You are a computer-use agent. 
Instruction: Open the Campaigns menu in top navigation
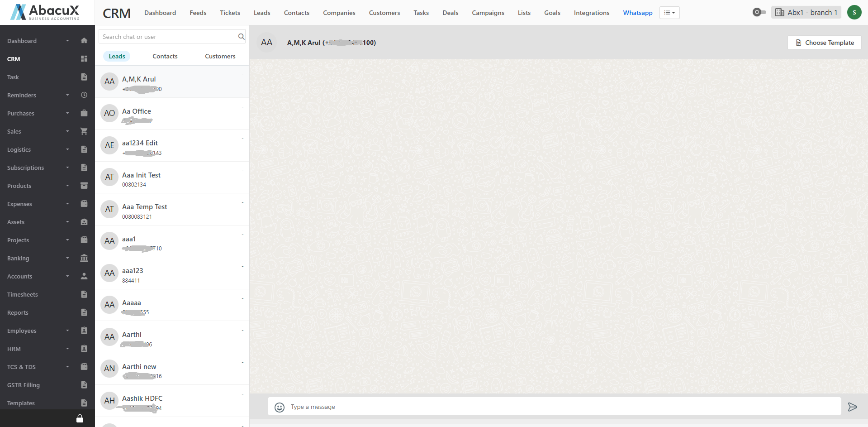coord(488,13)
